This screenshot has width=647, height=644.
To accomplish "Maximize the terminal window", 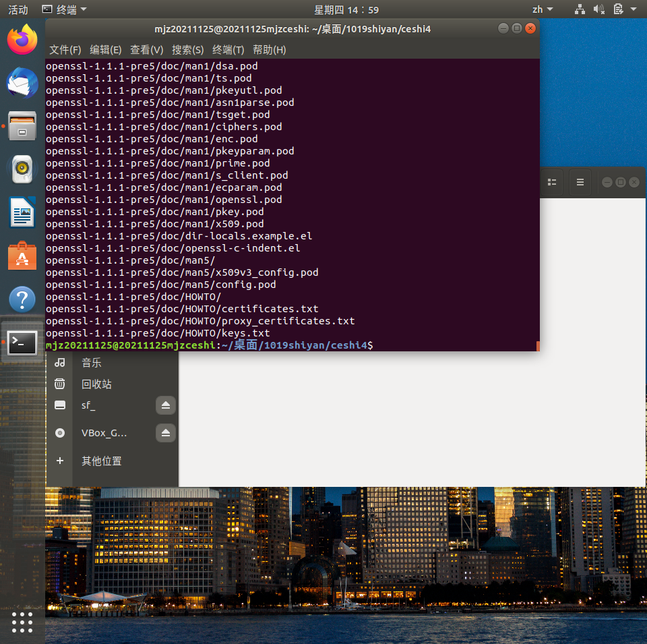I will [x=517, y=28].
